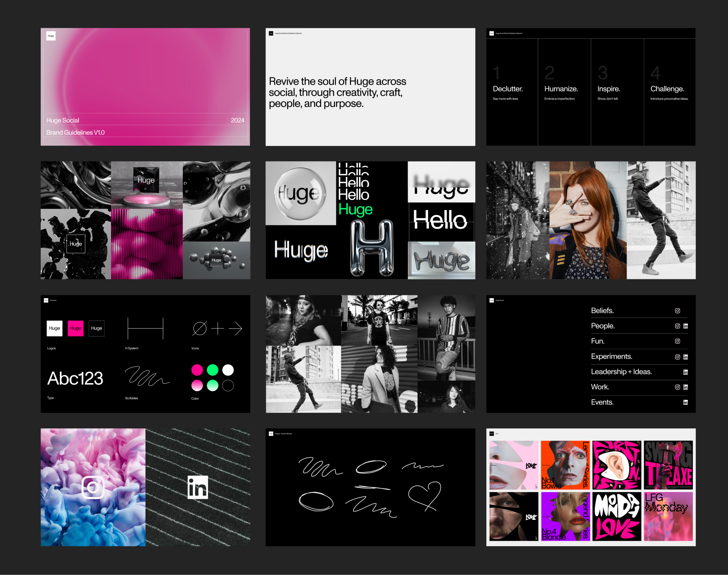The width and height of the screenshot is (728, 575).
Task: Select the photo of man under palm trees
Action: tap(379, 320)
